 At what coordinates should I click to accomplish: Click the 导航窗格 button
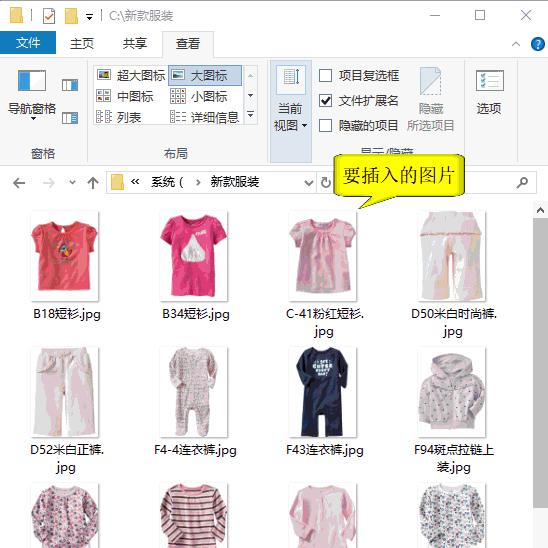(x=32, y=94)
